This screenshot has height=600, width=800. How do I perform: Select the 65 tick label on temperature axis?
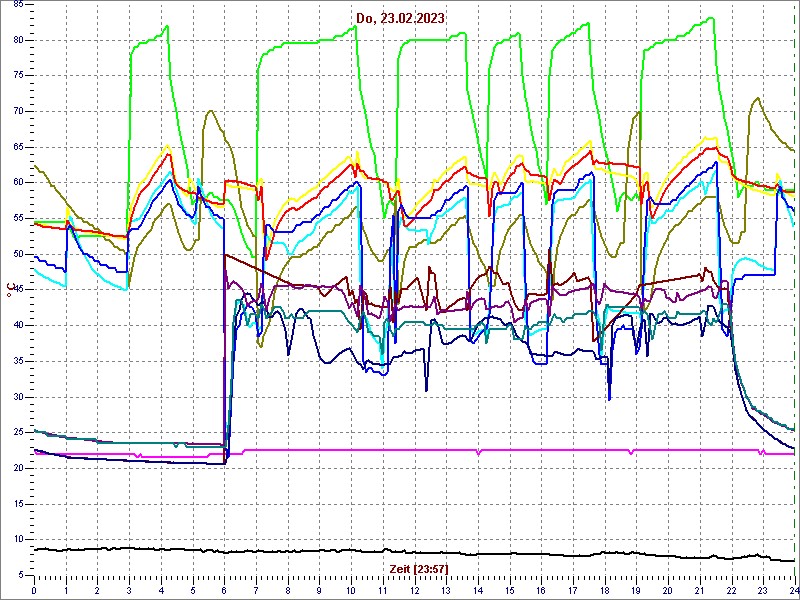pyautogui.click(x=18, y=147)
